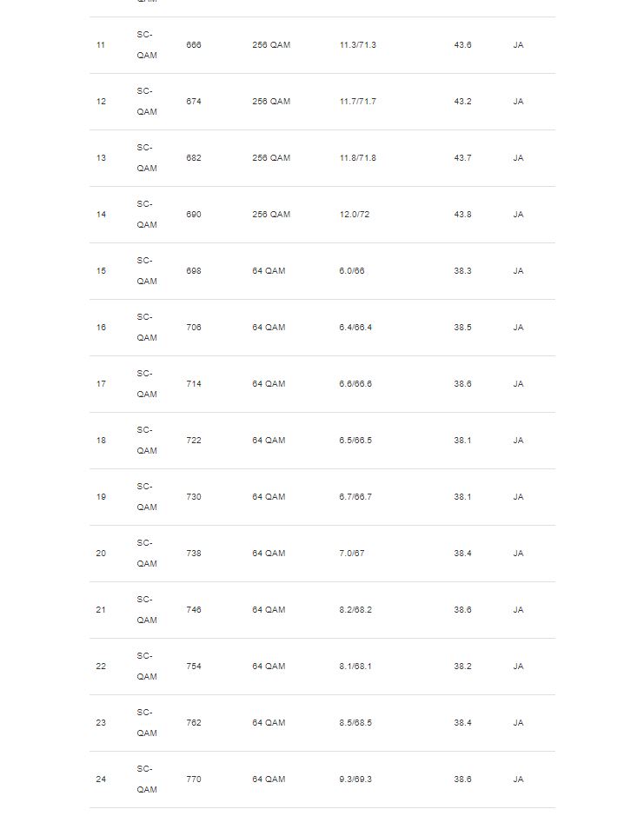Click the 38.5 value in row 16
The width and height of the screenshot is (644, 816).
462,328
